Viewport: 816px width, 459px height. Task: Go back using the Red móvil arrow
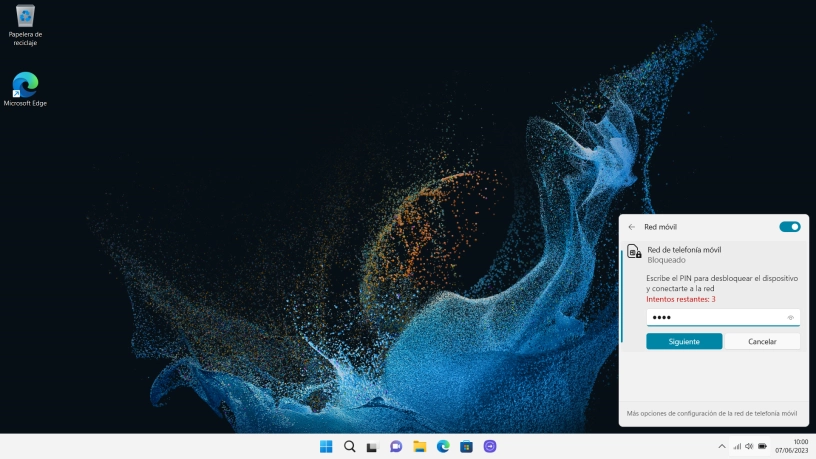[631, 227]
